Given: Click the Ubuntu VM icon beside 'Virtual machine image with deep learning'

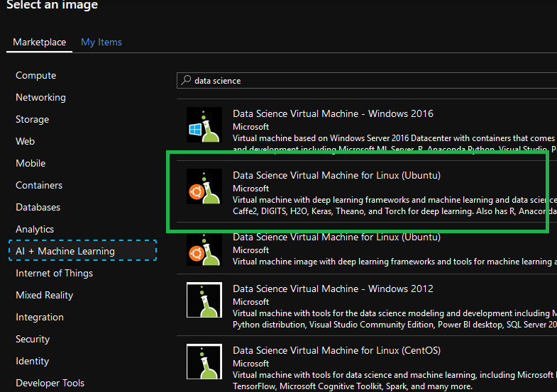Looking at the screenshot, I should 204,250.
